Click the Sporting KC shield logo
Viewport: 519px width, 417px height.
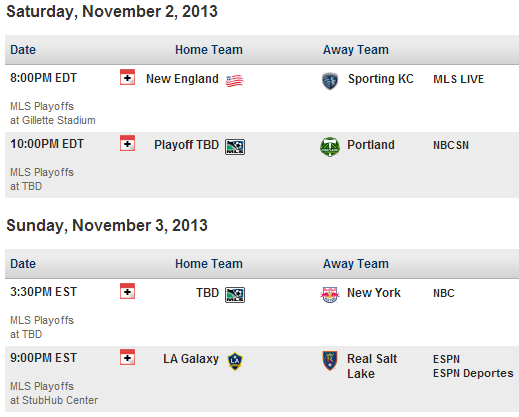pos(330,81)
